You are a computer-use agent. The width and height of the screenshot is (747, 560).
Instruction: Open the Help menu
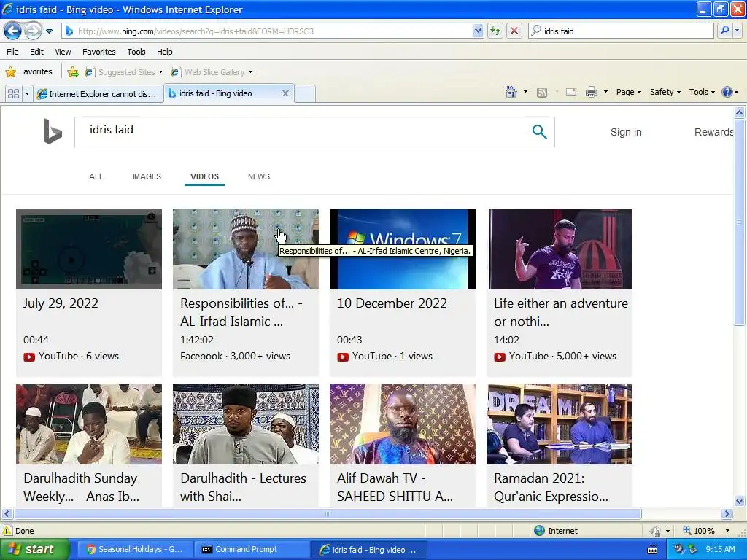pyautogui.click(x=165, y=52)
